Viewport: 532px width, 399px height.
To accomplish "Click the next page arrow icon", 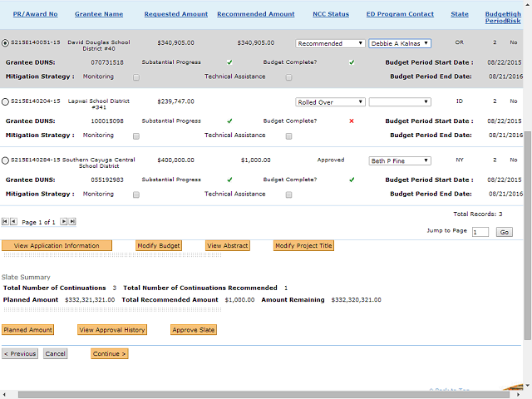I will click(63, 222).
